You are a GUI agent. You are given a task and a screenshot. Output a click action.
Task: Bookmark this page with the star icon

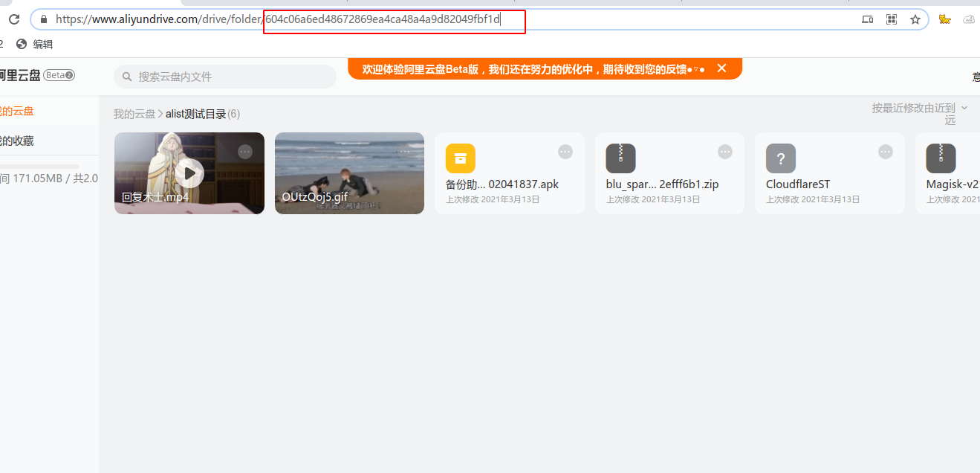coord(915,19)
